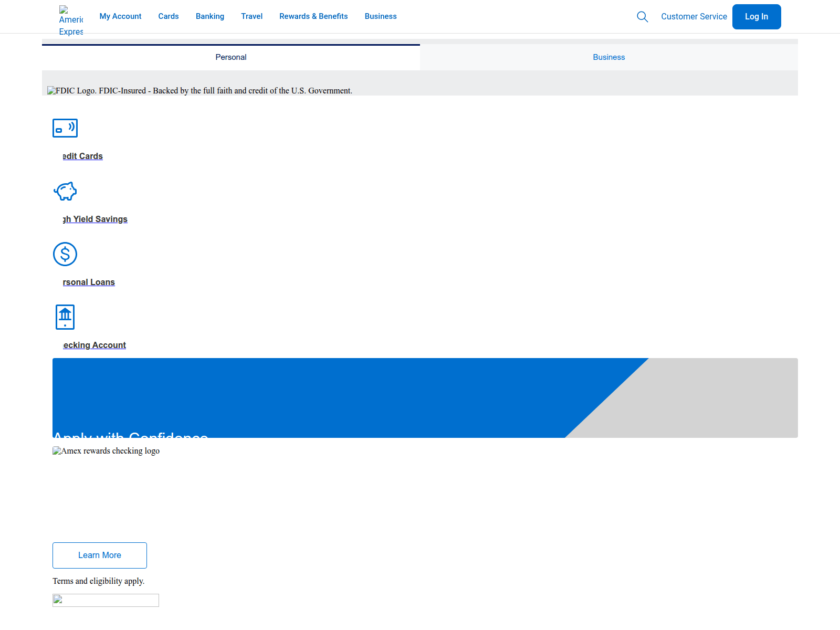Click the American Express logo
The width and height of the screenshot is (840, 630).
[x=71, y=20]
